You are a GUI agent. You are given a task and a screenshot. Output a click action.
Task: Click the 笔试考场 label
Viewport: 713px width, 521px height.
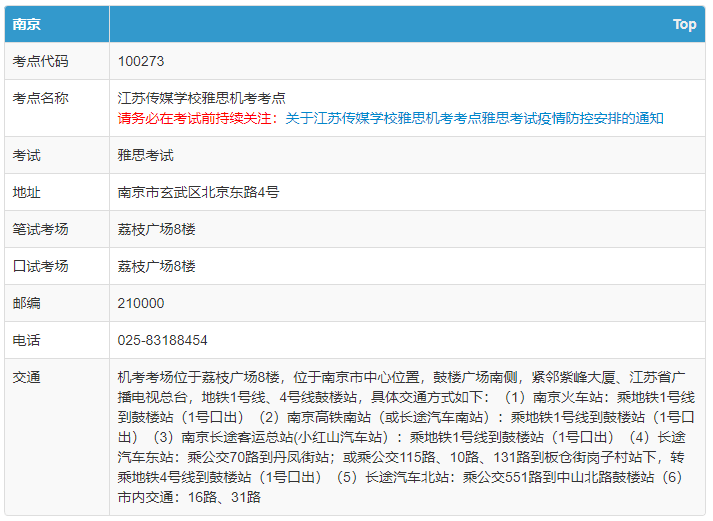tap(40, 229)
